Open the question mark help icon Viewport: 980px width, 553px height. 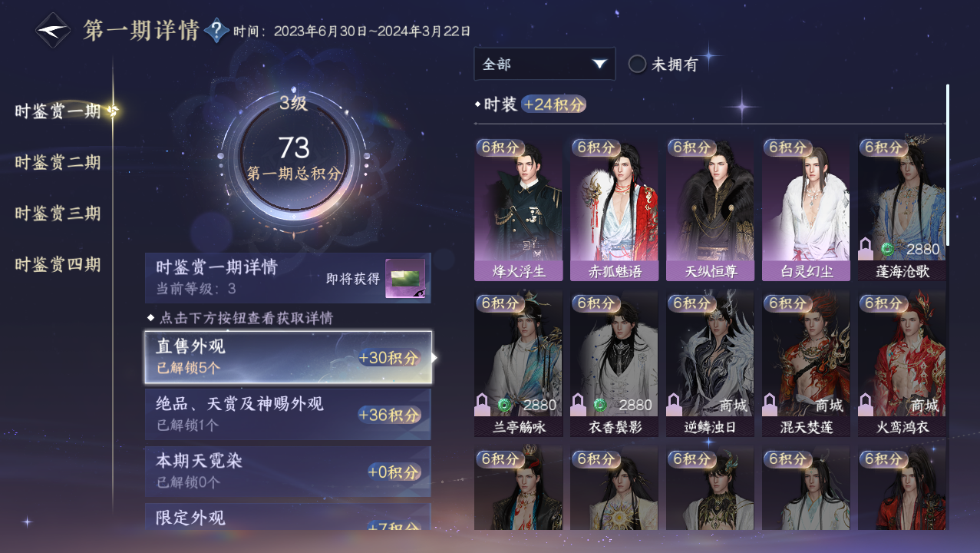[217, 31]
